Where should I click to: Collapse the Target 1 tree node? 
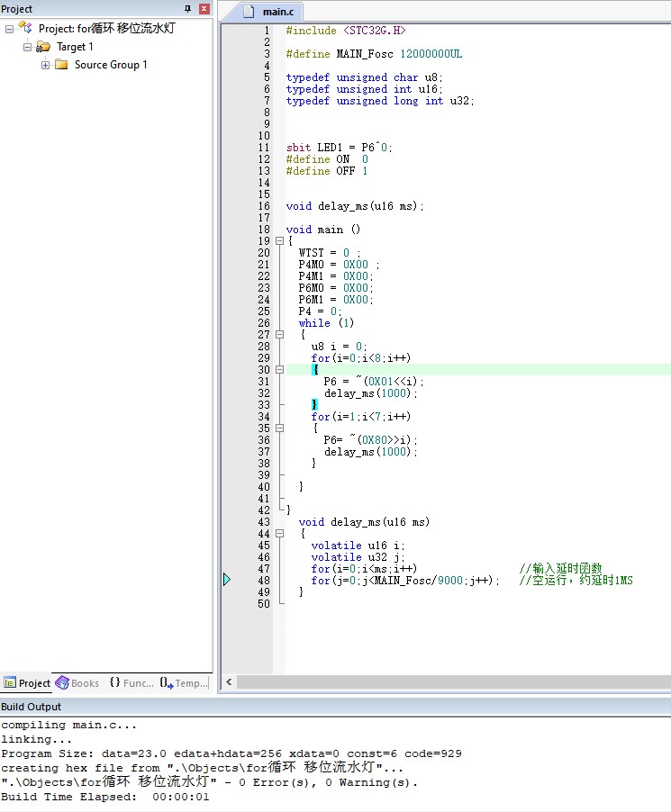click(x=27, y=47)
